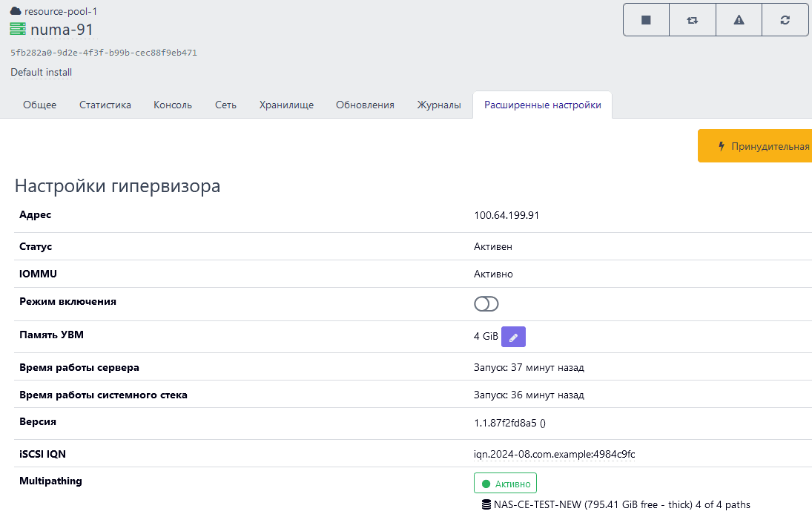Click the stop server square icon
This screenshot has width=812, height=517.
pyautogui.click(x=646, y=20)
